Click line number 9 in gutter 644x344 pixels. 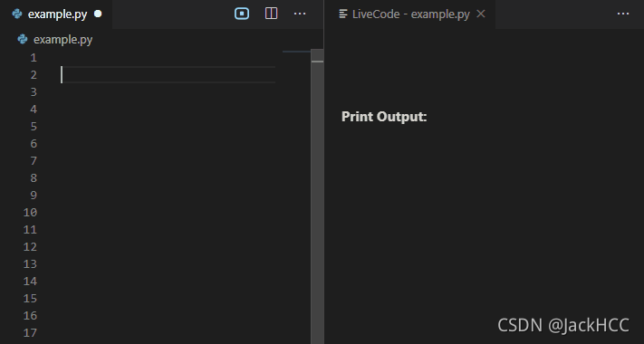(x=34, y=196)
